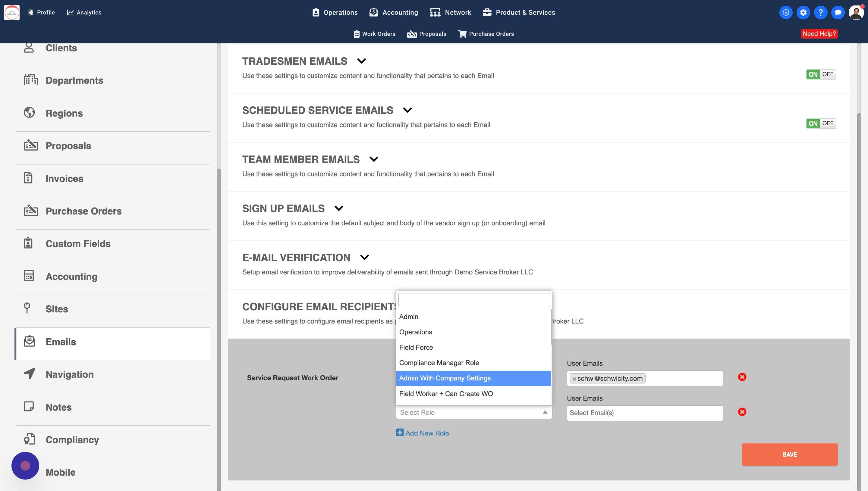
Task: Click the Purchase Orders cart icon
Action: point(462,34)
